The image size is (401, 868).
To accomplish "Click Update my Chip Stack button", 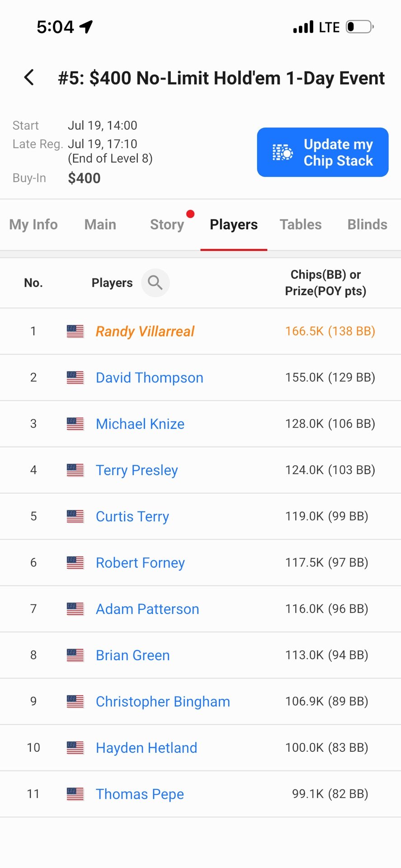I will tap(323, 152).
